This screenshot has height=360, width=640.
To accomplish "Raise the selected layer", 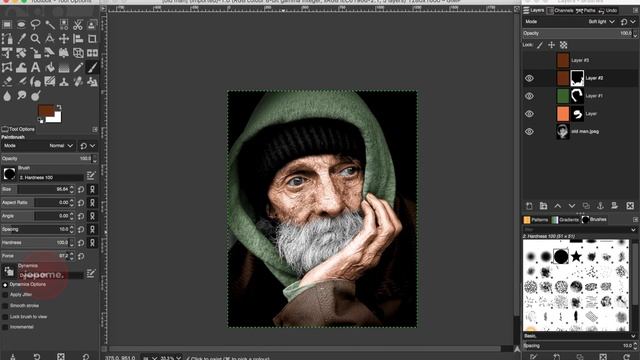I will [x=558, y=206].
